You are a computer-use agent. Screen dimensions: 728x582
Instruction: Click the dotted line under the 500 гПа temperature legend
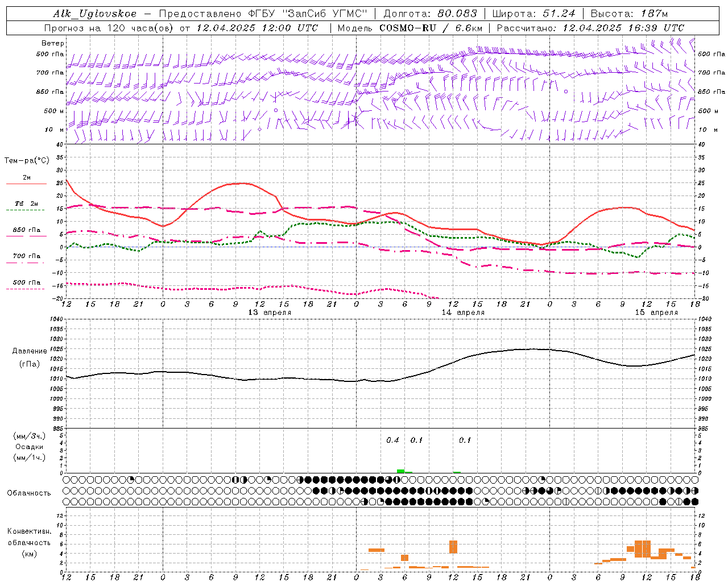(x=25, y=289)
